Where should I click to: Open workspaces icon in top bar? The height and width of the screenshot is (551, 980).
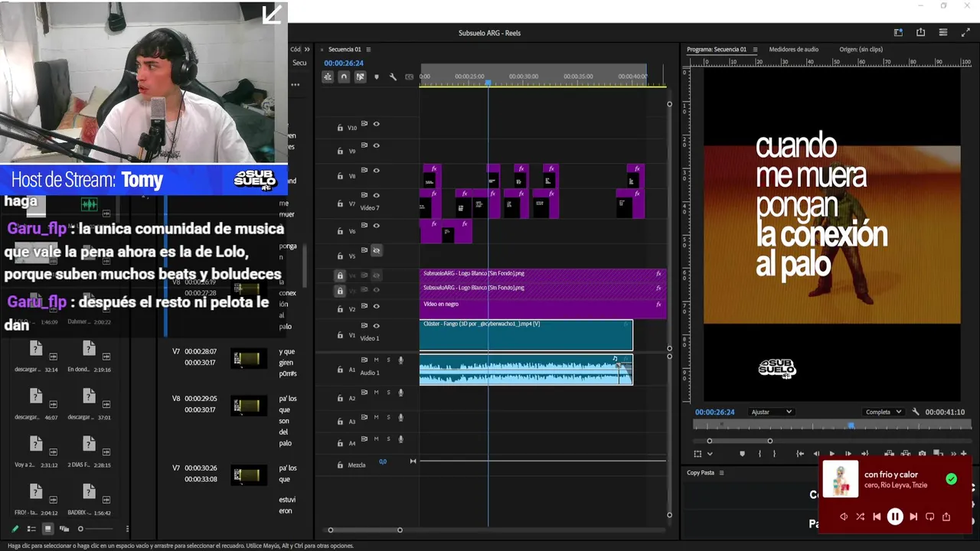898,32
